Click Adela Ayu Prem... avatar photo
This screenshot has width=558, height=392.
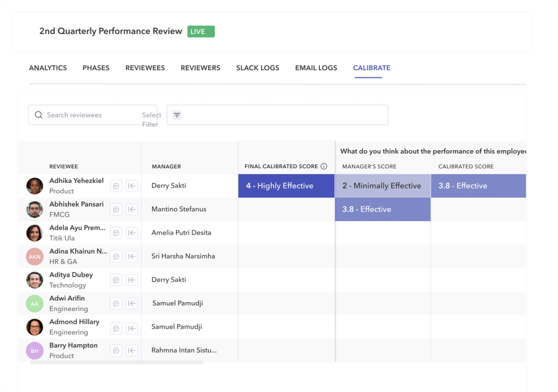(34, 233)
